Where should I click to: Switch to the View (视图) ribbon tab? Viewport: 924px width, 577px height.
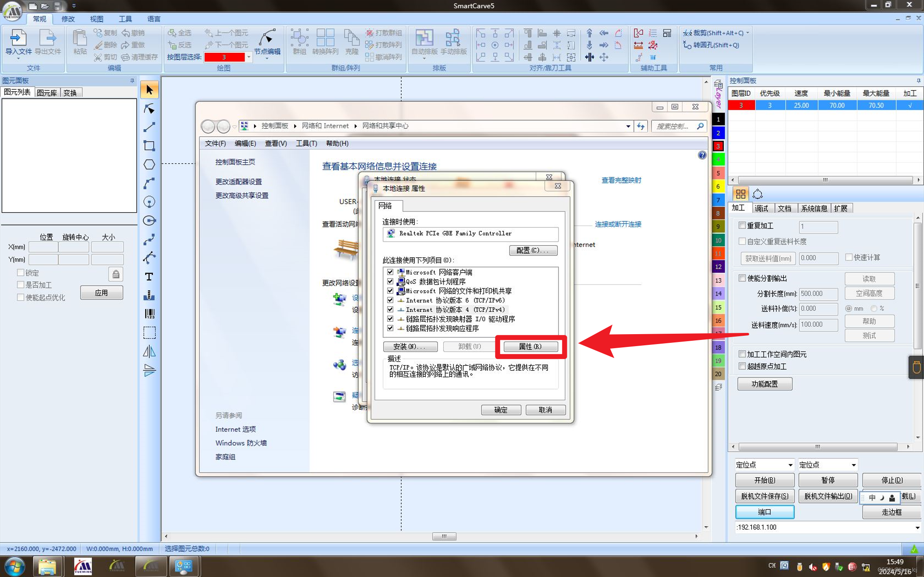97,19
